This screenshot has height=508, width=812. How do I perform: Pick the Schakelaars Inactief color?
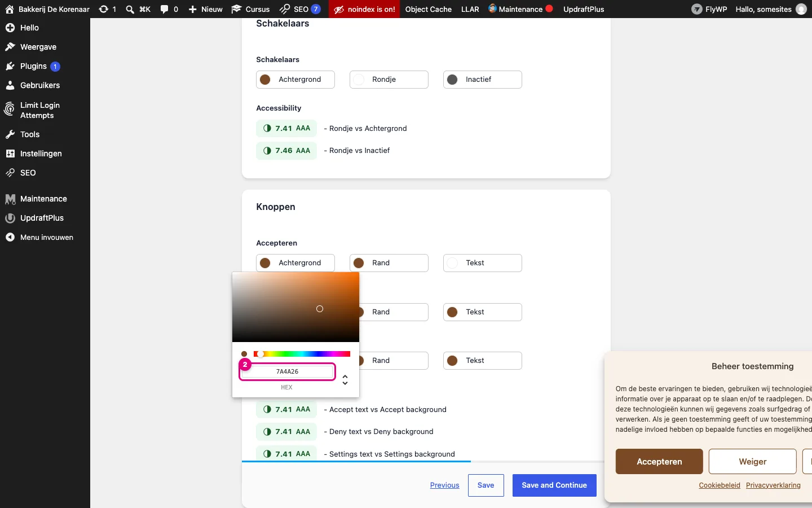[483, 80]
